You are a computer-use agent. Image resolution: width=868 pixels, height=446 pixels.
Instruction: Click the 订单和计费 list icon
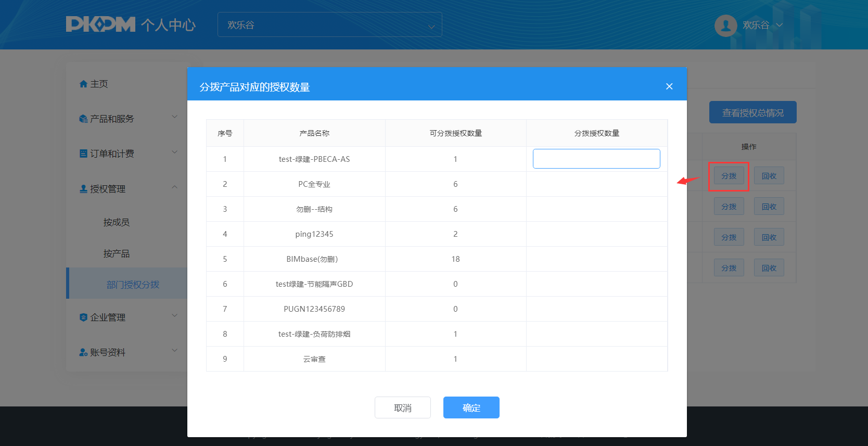pos(83,154)
